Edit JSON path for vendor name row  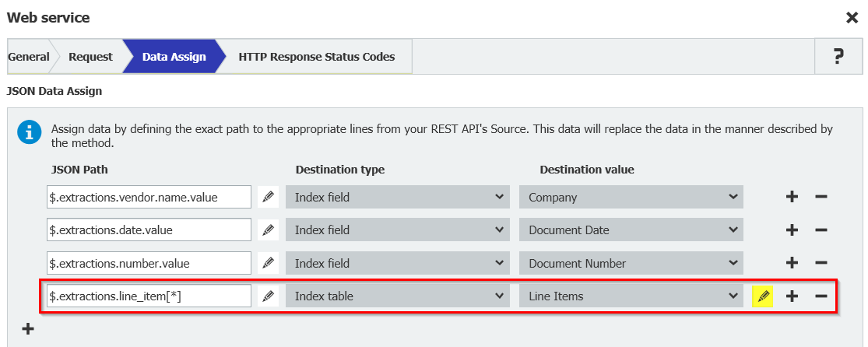coord(268,197)
